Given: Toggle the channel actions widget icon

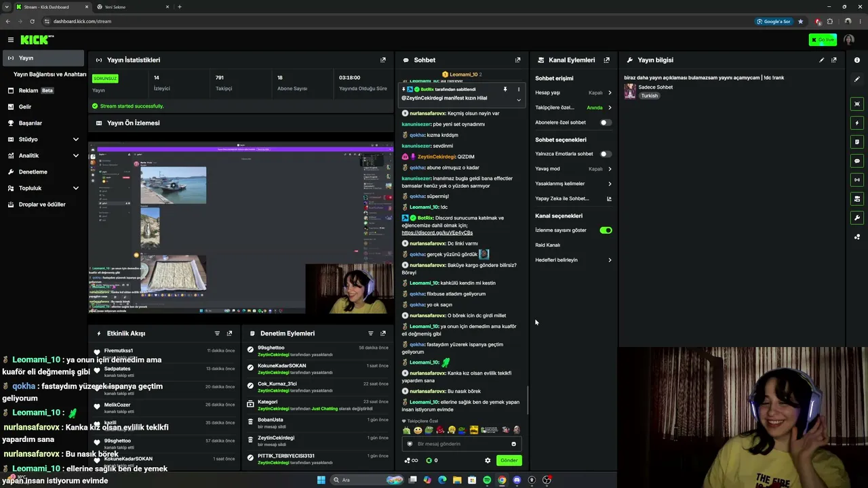Looking at the screenshot, I should pos(857,199).
